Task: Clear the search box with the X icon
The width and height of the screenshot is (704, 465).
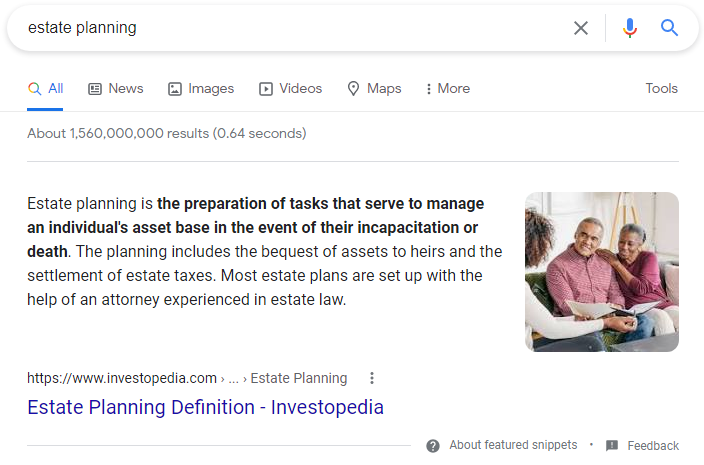Action: point(581,28)
